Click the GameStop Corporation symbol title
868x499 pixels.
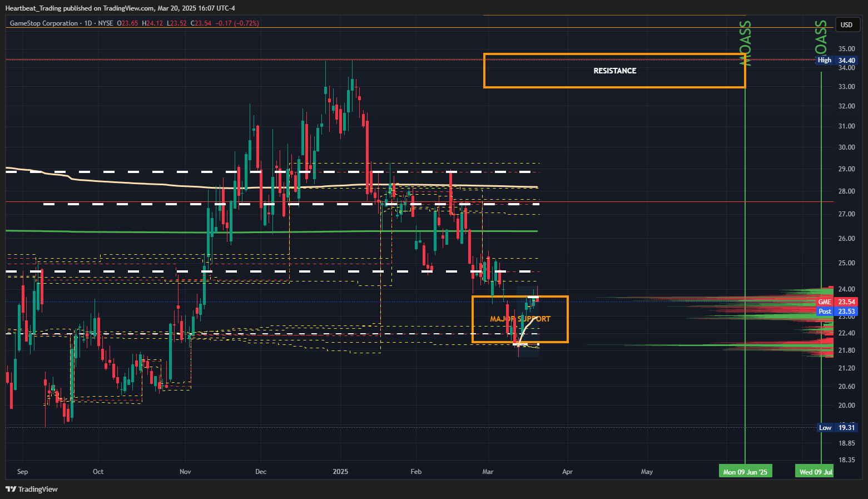click(x=44, y=23)
